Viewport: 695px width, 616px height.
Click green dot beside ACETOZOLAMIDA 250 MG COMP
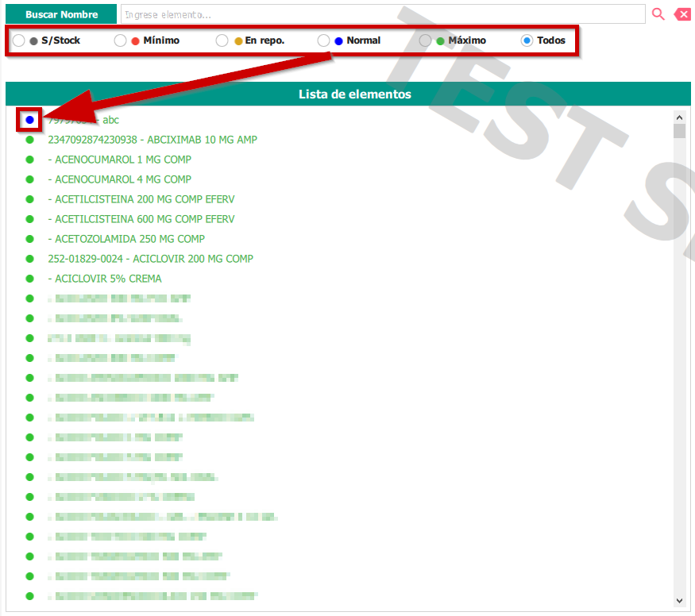(x=29, y=239)
